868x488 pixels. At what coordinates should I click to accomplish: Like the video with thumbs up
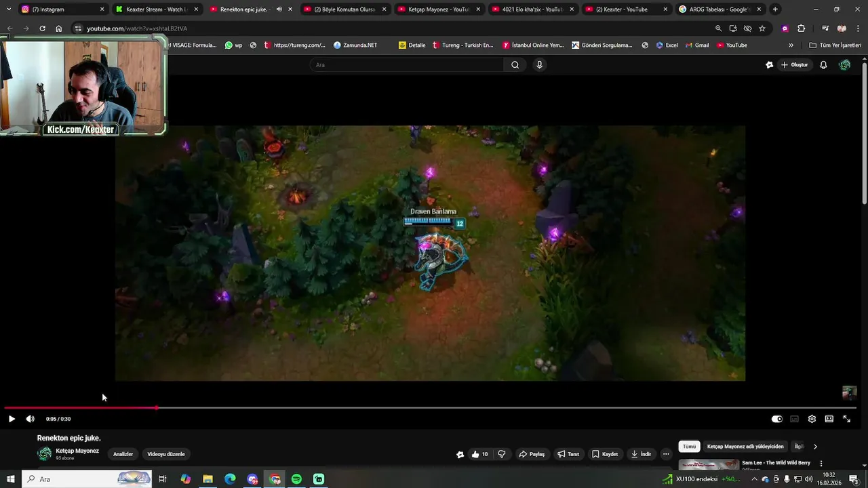click(x=479, y=454)
